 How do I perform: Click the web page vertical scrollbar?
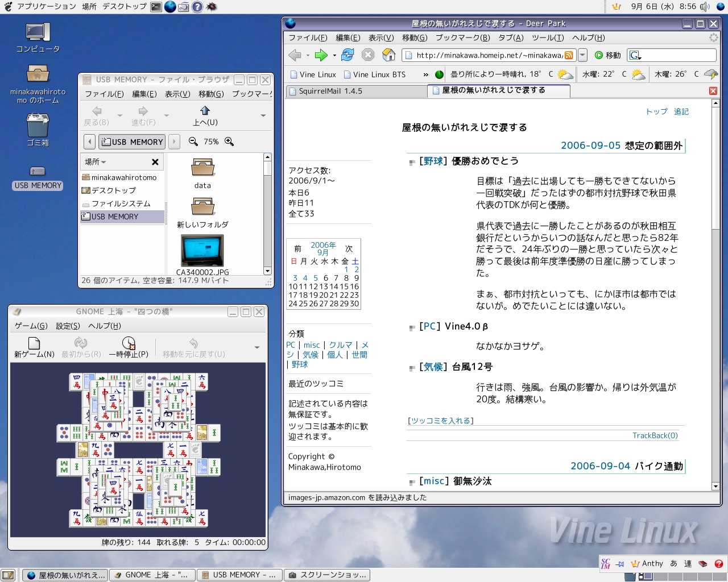(x=715, y=294)
